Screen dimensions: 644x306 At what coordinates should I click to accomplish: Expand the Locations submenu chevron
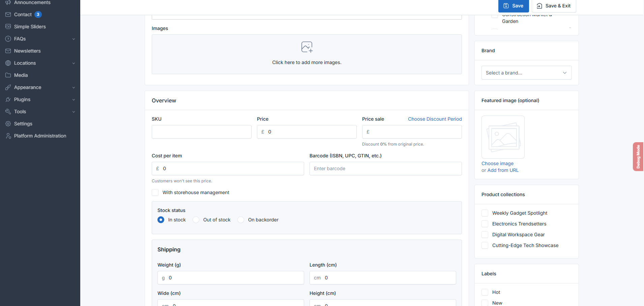74,63
